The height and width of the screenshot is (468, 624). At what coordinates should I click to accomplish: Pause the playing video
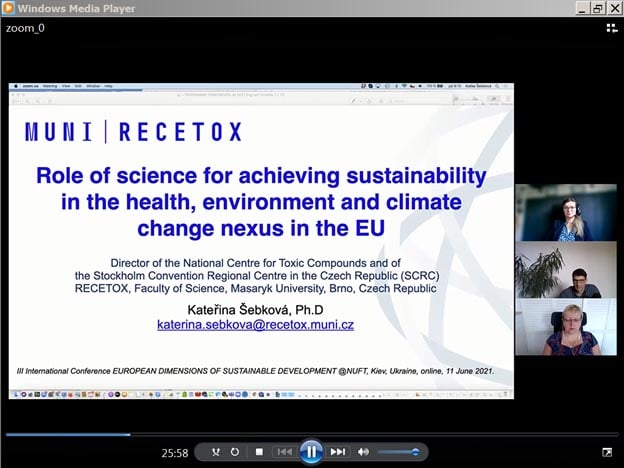(311, 452)
